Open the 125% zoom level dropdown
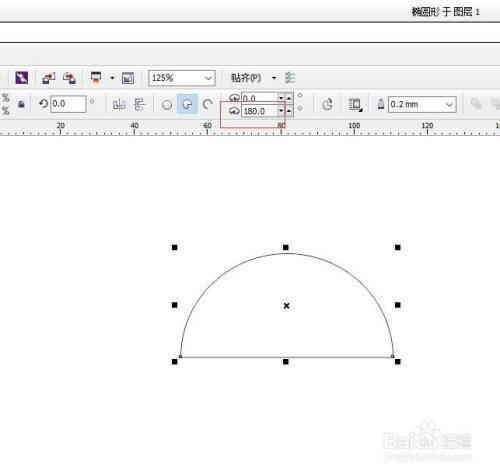500x474 pixels. click(182, 78)
